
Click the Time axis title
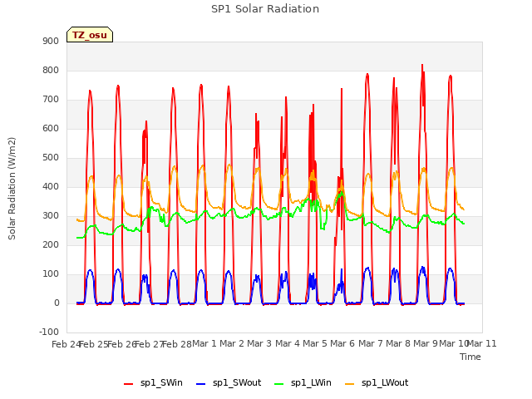tap(470, 357)
